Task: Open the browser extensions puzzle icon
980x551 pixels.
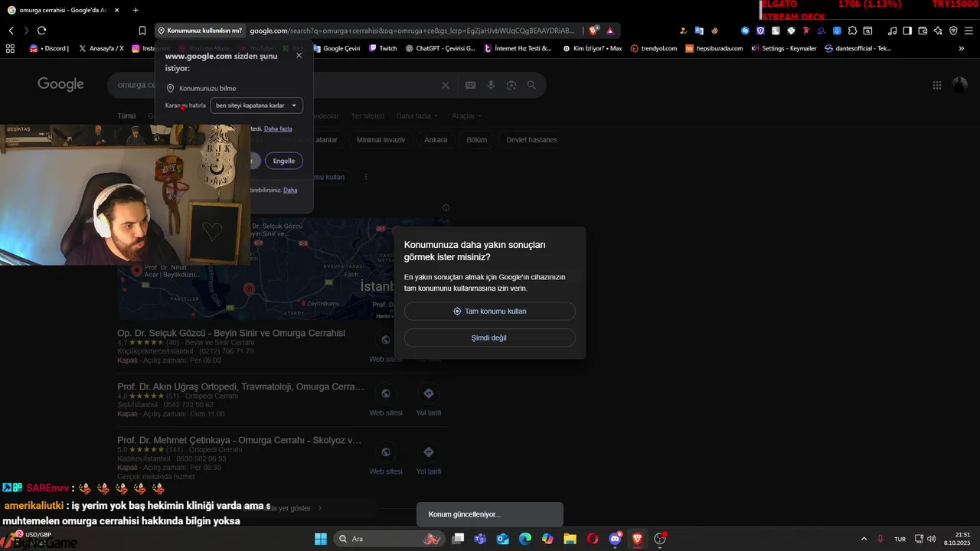Action: [x=852, y=31]
